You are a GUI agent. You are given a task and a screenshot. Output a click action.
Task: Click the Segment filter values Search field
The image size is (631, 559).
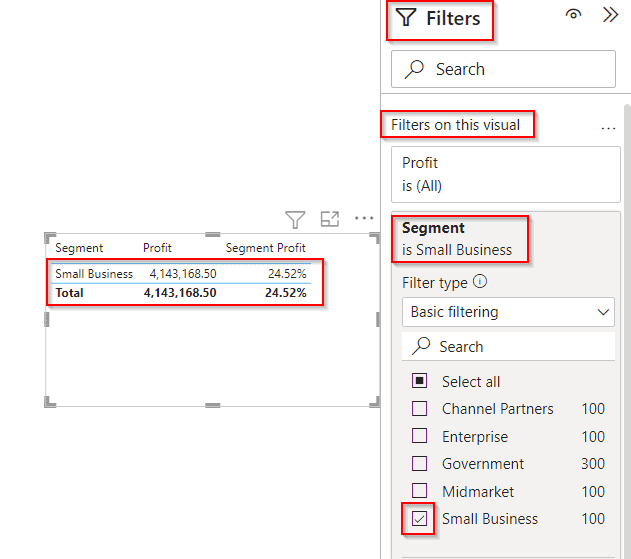(508, 347)
